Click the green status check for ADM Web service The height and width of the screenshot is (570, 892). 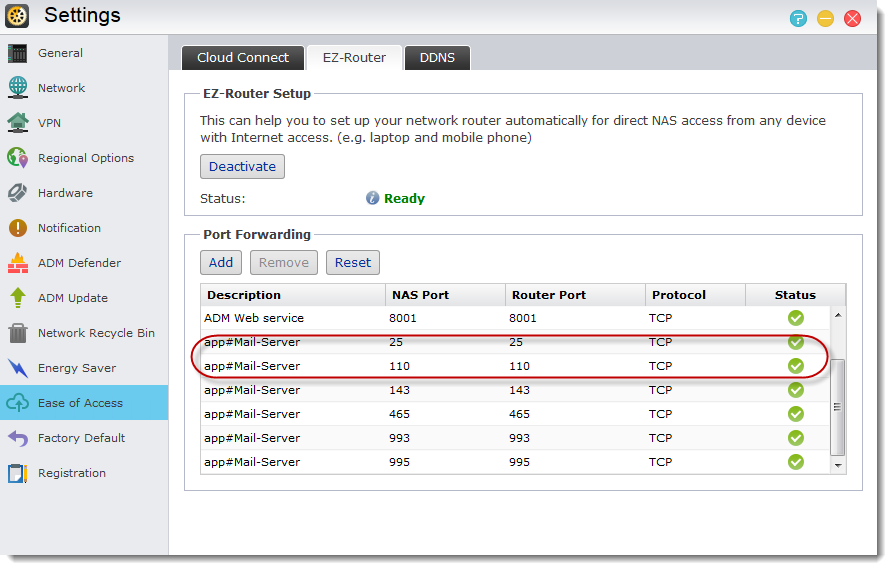pos(796,318)
